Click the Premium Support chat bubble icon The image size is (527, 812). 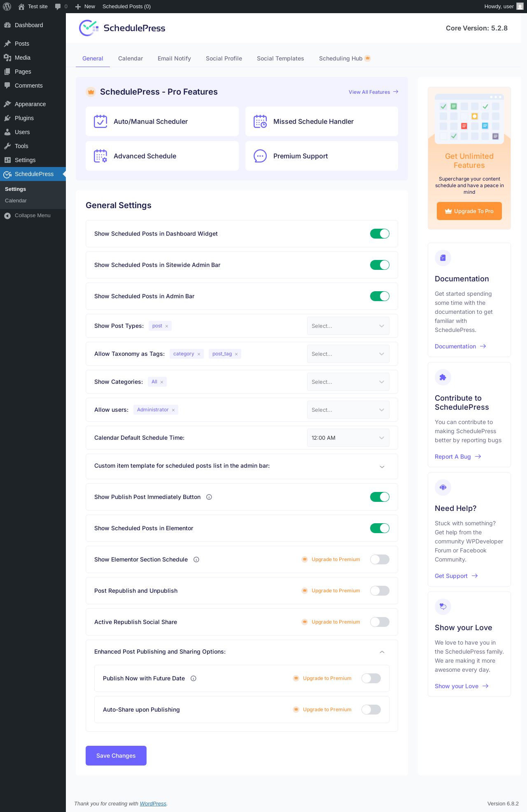[x=260, y=156]
